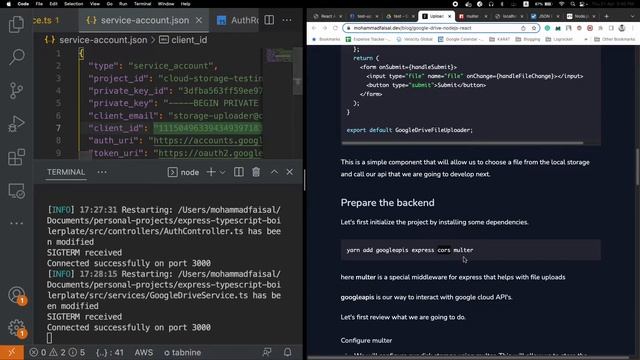Image resolution: width=640 pixels, height=360 pixels.
Task: Open the Search view in the activity bar
Action: [x=16, y=57]
